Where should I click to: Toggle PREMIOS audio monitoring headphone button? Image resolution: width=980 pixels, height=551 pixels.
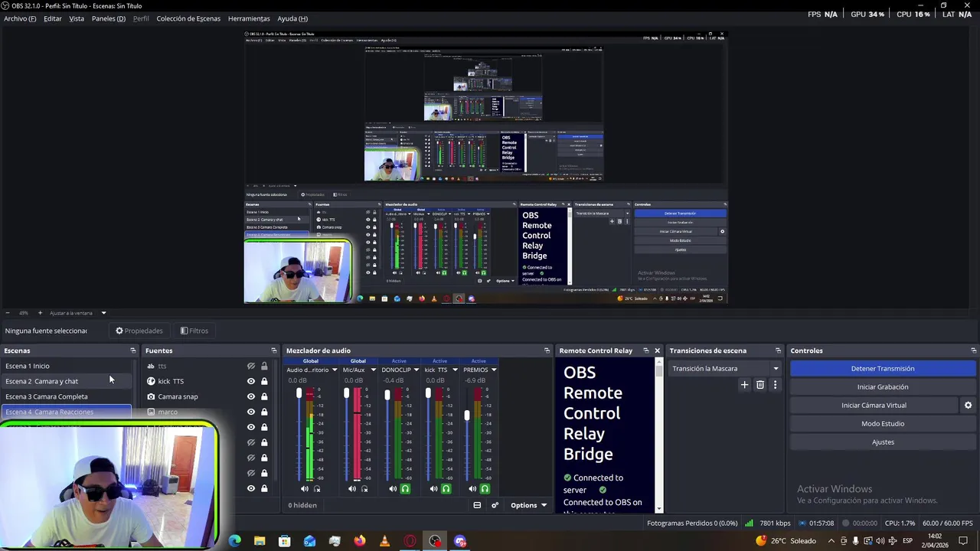[485, 489]
